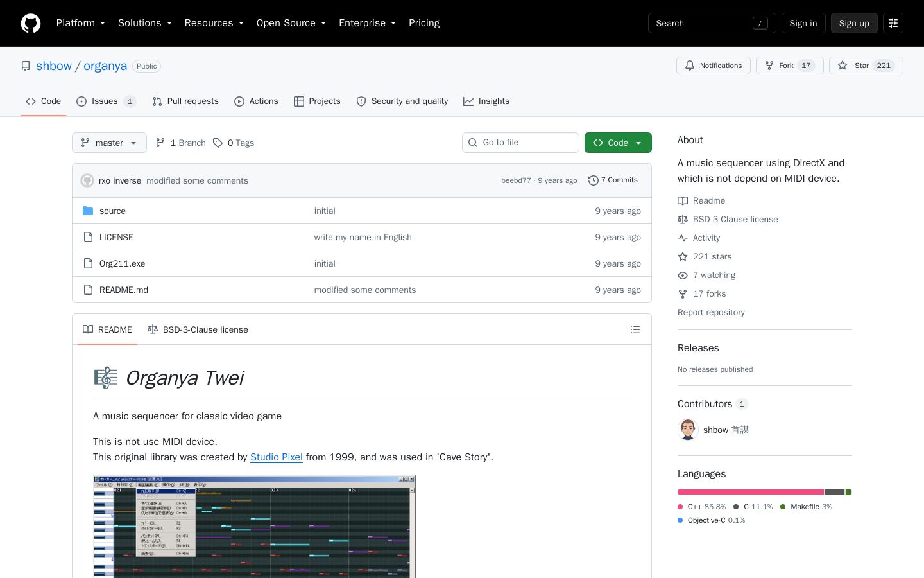Click the Org211.exe file icon
924x578 pixels.
[88, 263]
